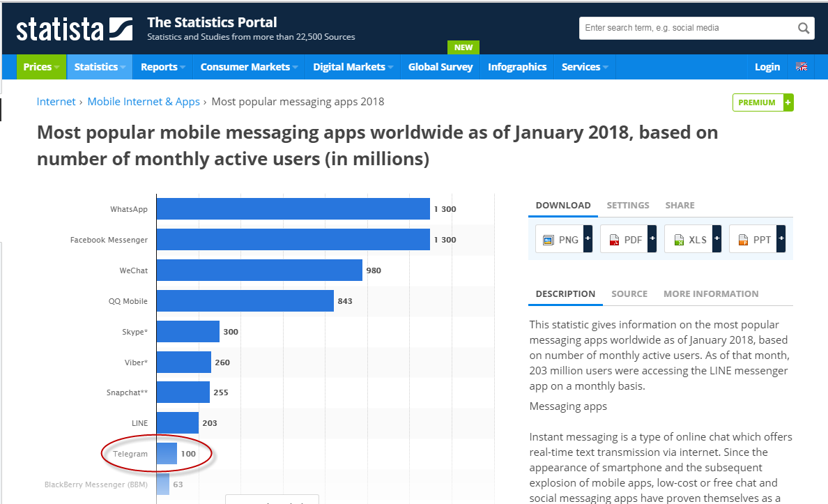
Task: Open the Prices dropdown menu
Action: (41, 67)
